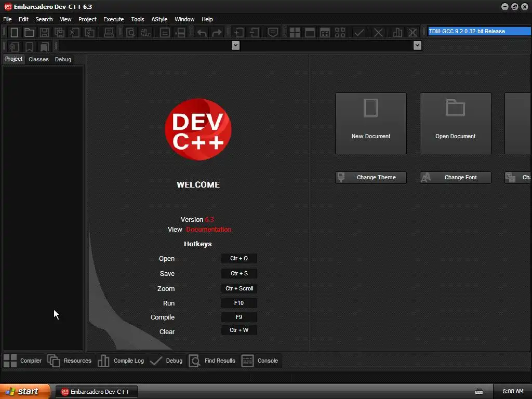Click the Delete Profiling Information toolbar icon
This screenshot has width=532, height=399.
(413, 33)
